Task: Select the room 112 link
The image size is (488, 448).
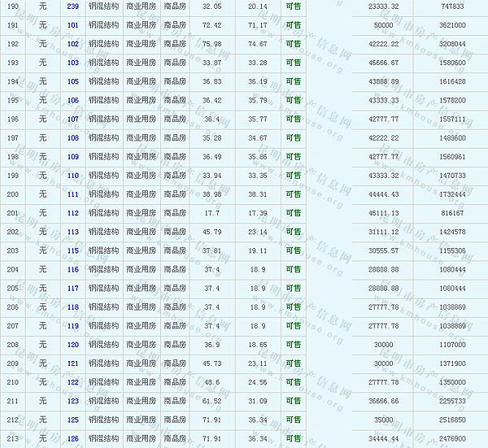Action: [x=73, y=213]
